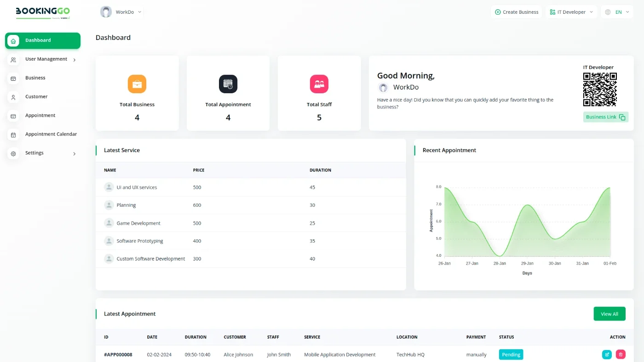The height and width of the screenshot is (362, 644).
Task: Click the 02-02-2024 date cell
Action: point(159,355)
